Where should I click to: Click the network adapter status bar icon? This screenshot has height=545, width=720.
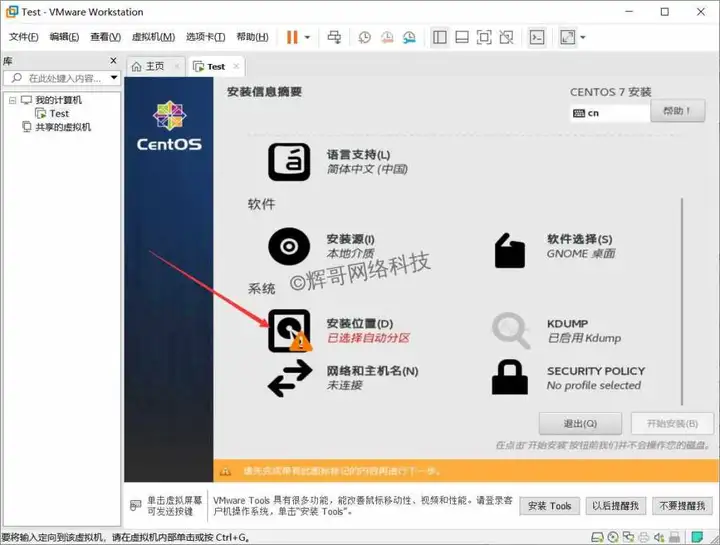coord(628,537)
